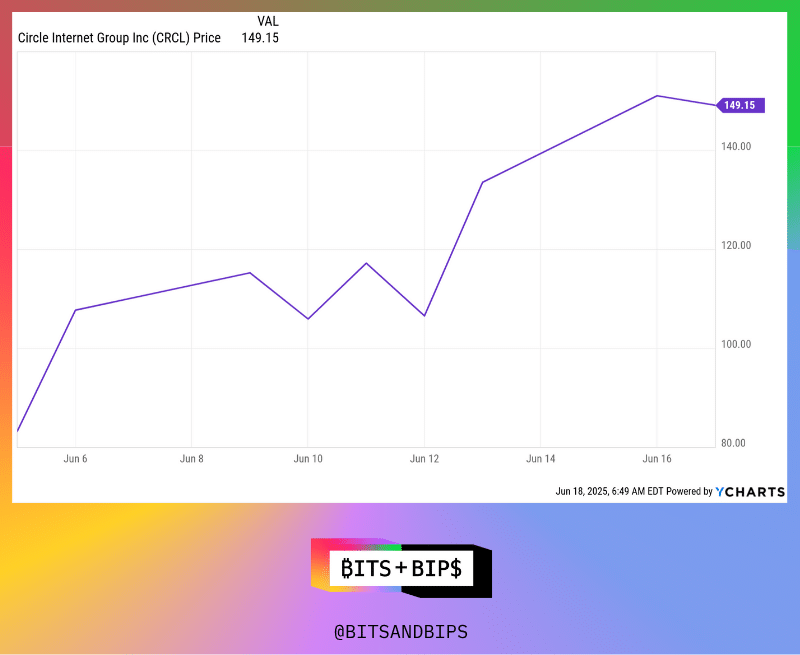Click the Jun 8 date label
The height and width of the screenshot is (655, 800).
point(192,459)
